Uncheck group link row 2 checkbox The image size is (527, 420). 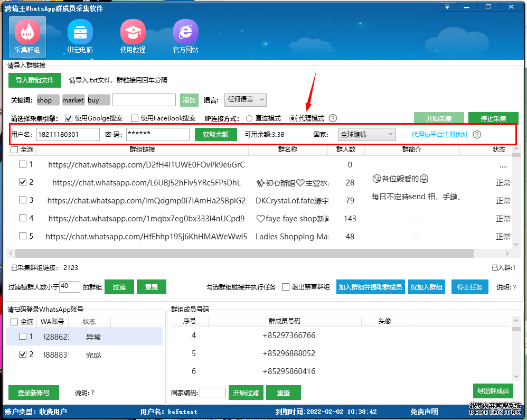click(x=23, y=182)
